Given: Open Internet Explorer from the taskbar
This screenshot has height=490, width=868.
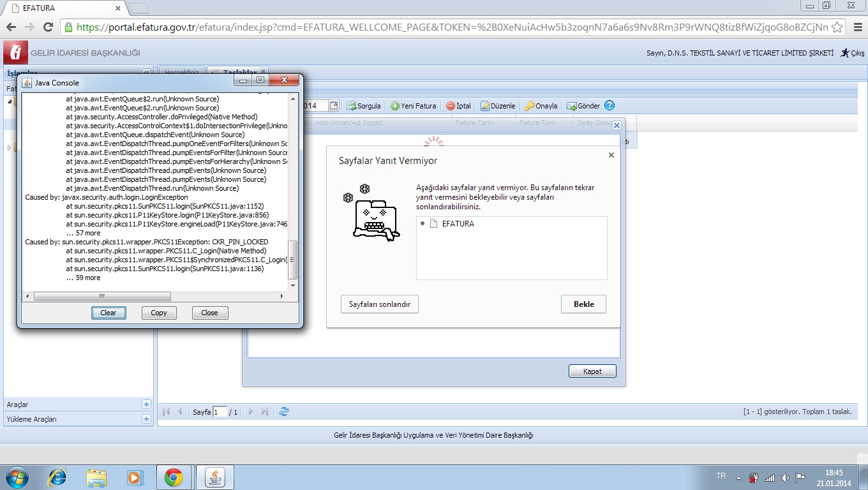Looking at the screenshot, I should tap(58, 477).
